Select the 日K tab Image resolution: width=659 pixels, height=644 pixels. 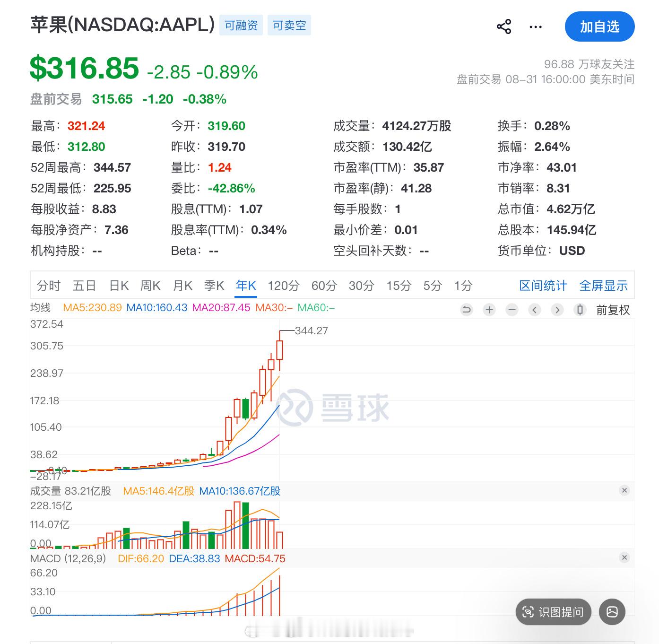119,286
